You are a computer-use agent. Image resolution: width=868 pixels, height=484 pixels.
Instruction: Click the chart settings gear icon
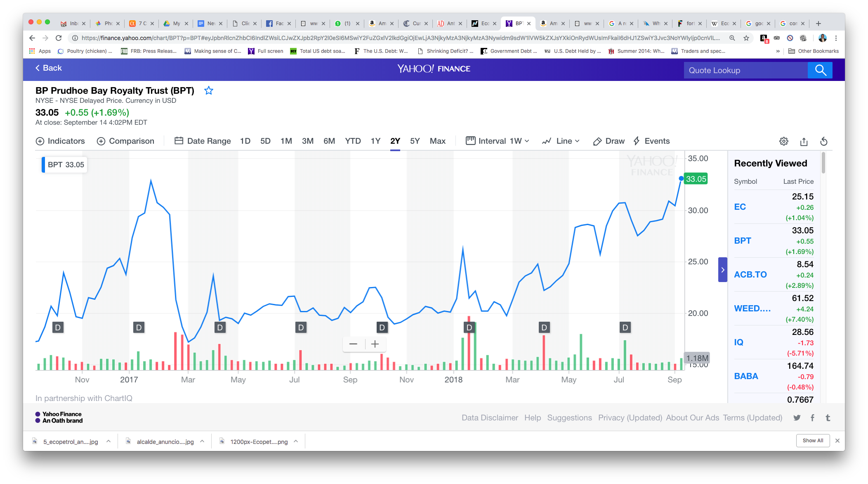[x=783, y=141]
